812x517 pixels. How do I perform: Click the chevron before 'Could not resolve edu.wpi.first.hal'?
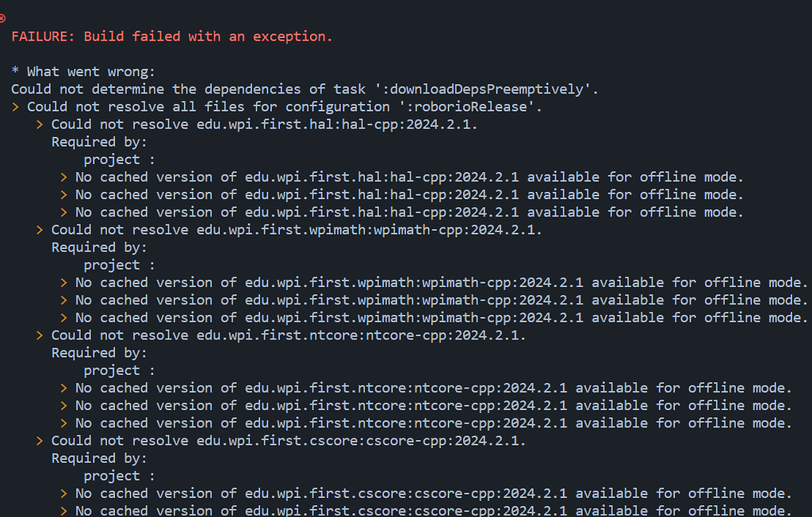40,124
